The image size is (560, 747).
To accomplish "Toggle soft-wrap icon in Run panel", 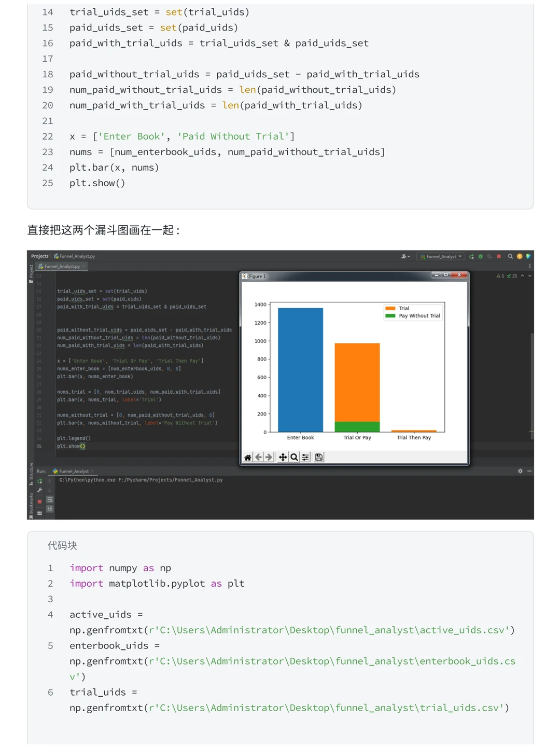I will click(50, 500).
